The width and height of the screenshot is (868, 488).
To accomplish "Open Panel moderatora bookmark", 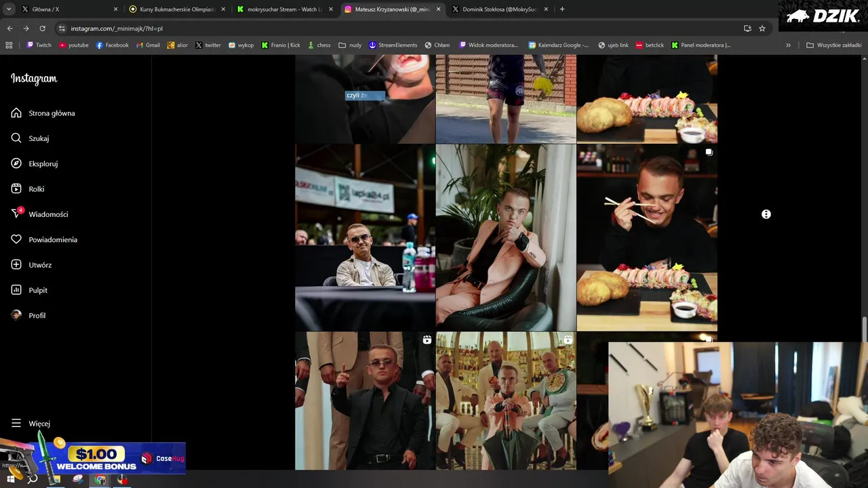I will 701,45.
